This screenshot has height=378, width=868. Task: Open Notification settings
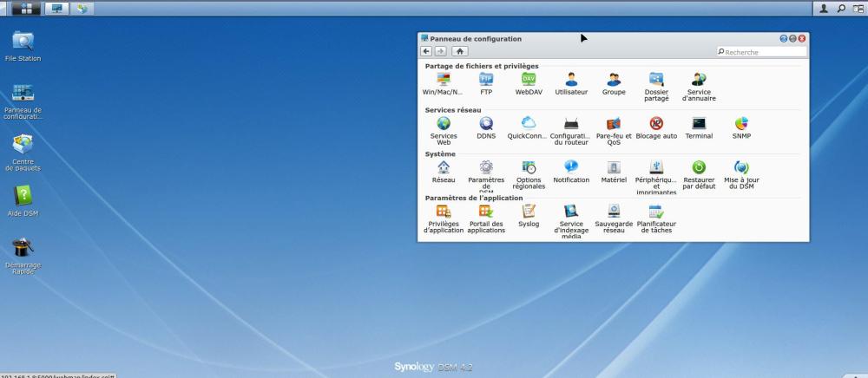pos(571,172)
